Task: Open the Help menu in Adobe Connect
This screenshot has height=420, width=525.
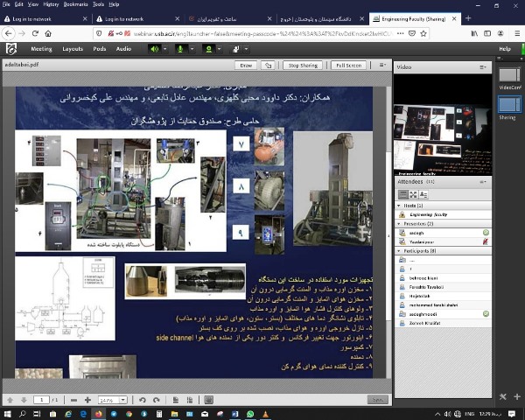Action: click(x=505, y=49)
